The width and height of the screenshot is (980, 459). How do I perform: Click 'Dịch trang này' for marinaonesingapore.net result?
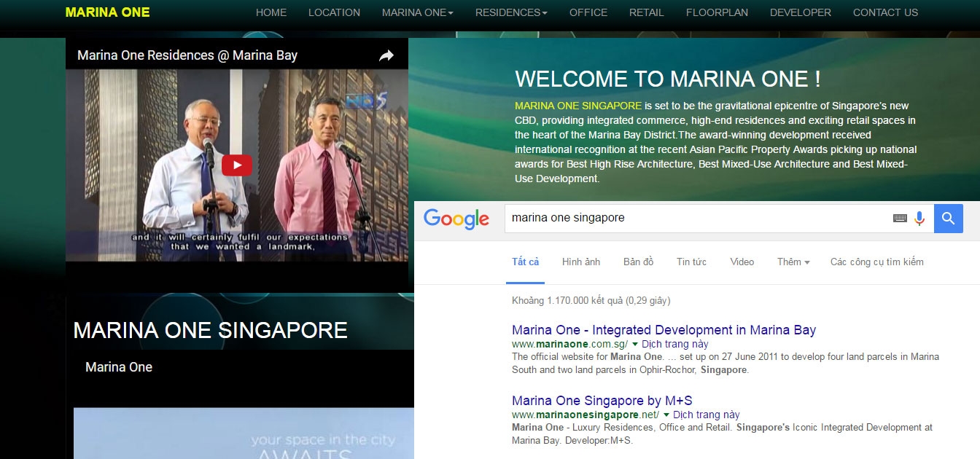pos(707,415)
